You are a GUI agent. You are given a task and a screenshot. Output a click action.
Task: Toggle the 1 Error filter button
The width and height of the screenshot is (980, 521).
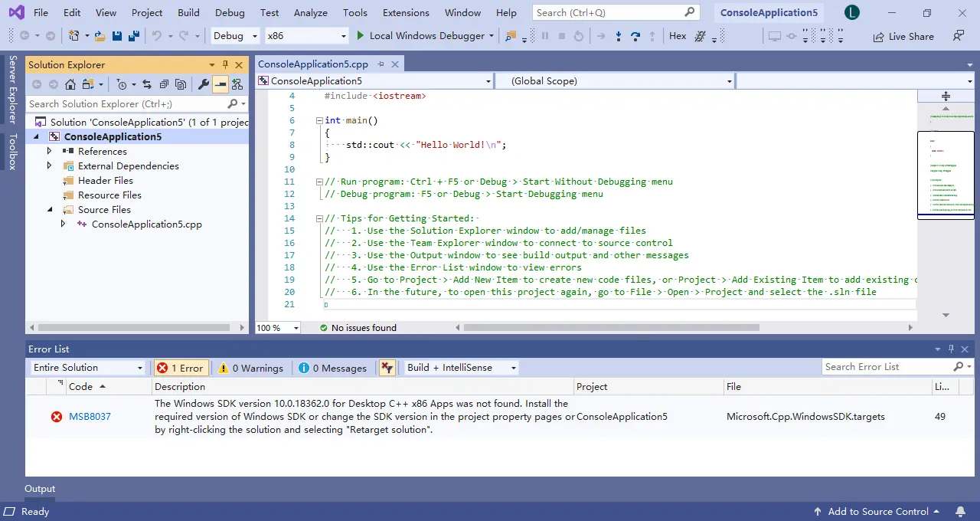pyautogui.click(x=181, y=368)
